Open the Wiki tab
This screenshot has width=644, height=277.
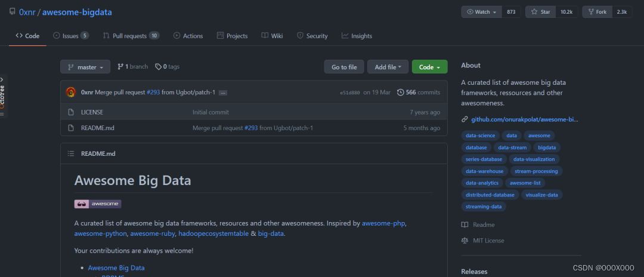point(272,36)
